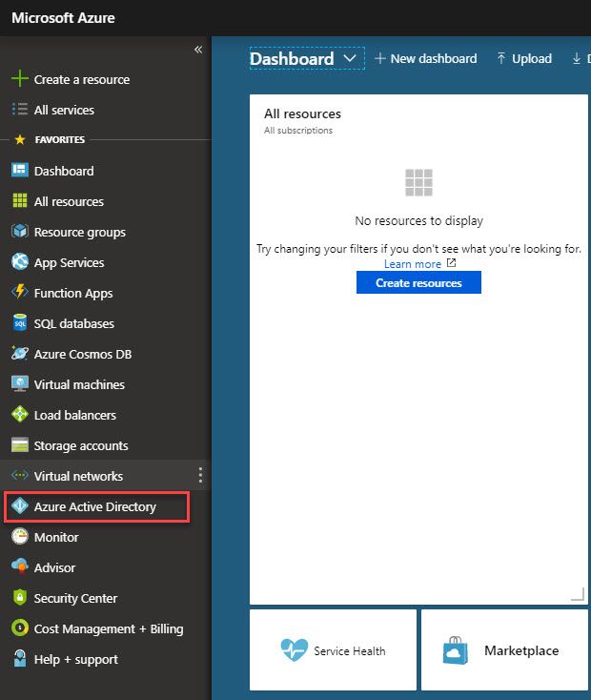591x700 pixels.
Task: Click the Dashboard title
Action: (292, 58)
